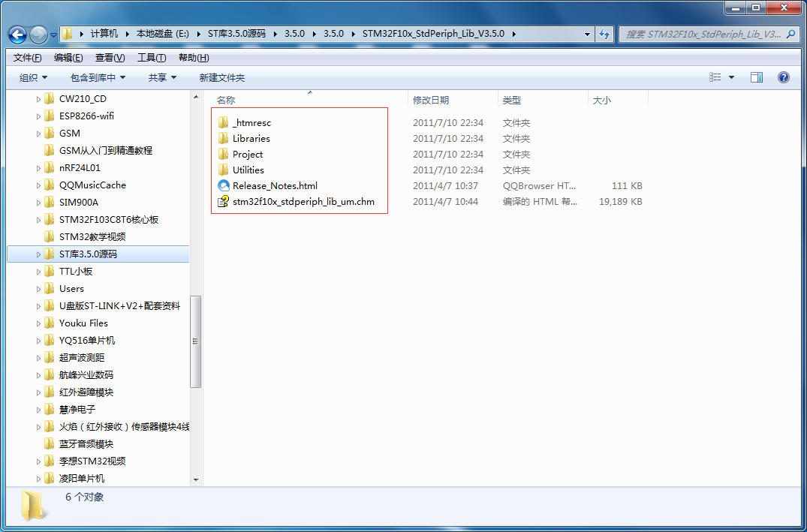Select the stm32f10x_stdperiph_lib_um.chm file icon

[x=224, y=201]
